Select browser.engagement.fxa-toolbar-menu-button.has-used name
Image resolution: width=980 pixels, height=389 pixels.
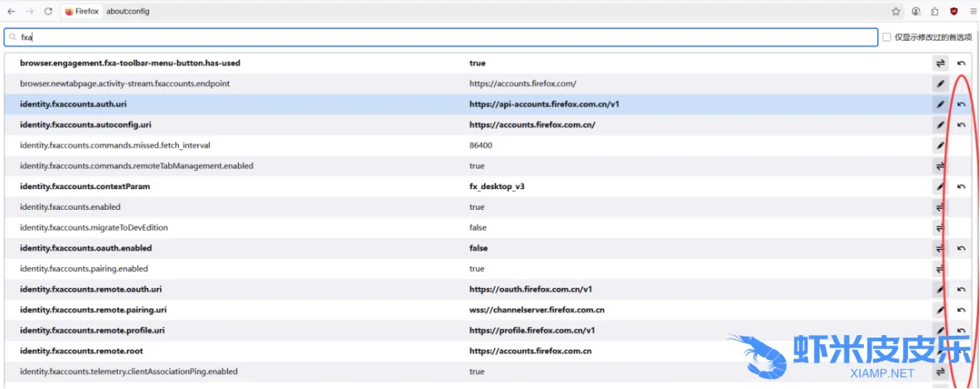(x=130, y=63)
